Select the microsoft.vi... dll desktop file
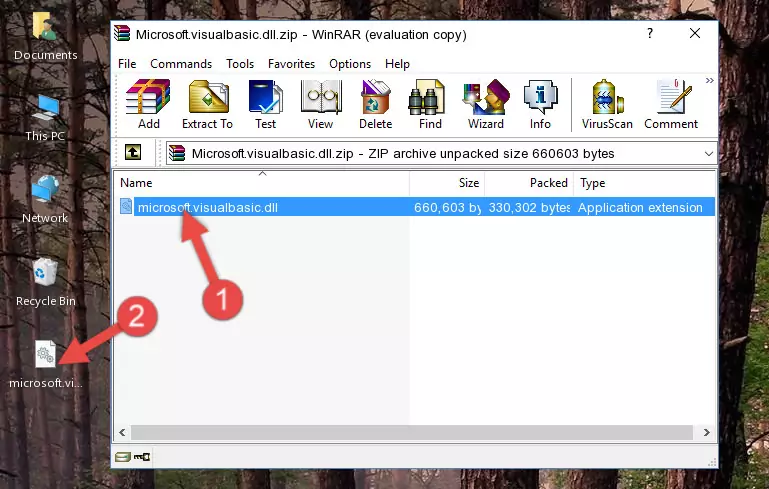The width and height of the screenshot is (769, 489). (x=46, y=364)
